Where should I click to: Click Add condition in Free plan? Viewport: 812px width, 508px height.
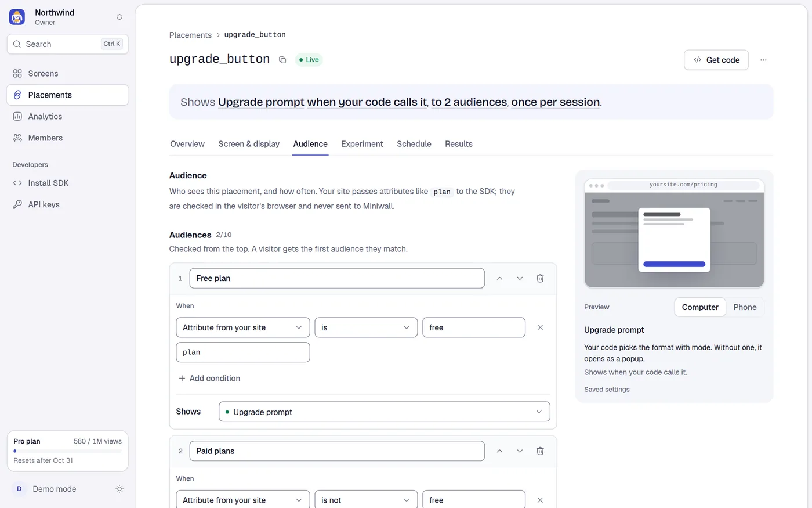click(209, 379)
